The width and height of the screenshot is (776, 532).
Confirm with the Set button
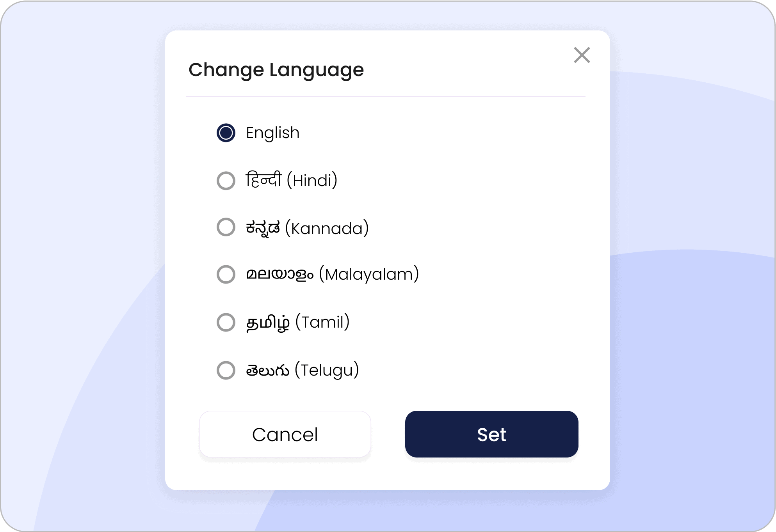[491, 434]
